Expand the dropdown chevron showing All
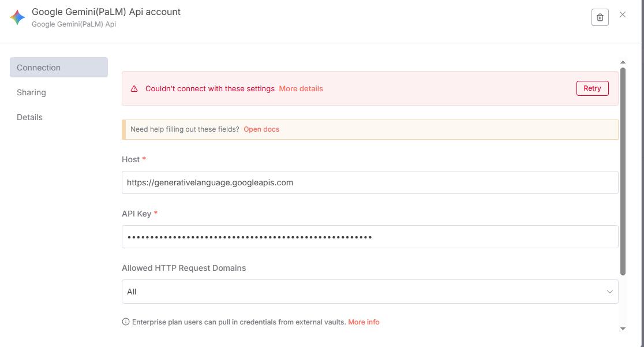This screenshot has width=644, height=347. (610, 292)
